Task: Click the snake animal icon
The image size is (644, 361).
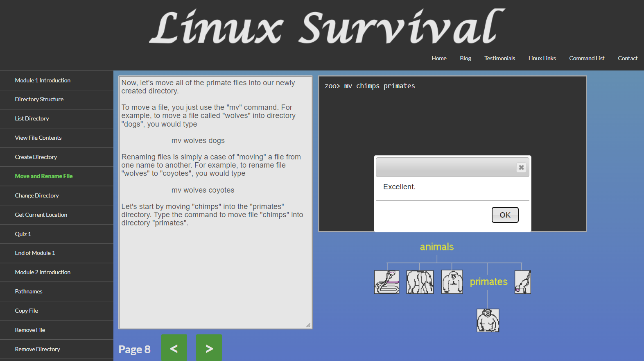Action: click(x=386, y=282)
